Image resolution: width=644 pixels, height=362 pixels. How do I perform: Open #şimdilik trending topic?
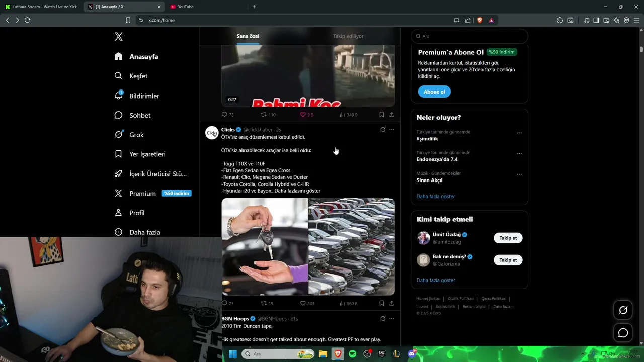coord(427,139)
